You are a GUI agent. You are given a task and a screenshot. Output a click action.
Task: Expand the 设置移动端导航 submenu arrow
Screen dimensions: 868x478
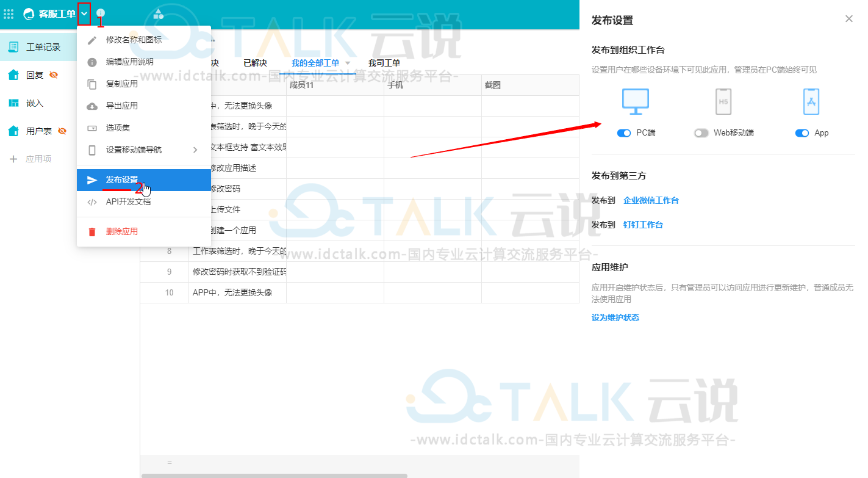point(195,150)
